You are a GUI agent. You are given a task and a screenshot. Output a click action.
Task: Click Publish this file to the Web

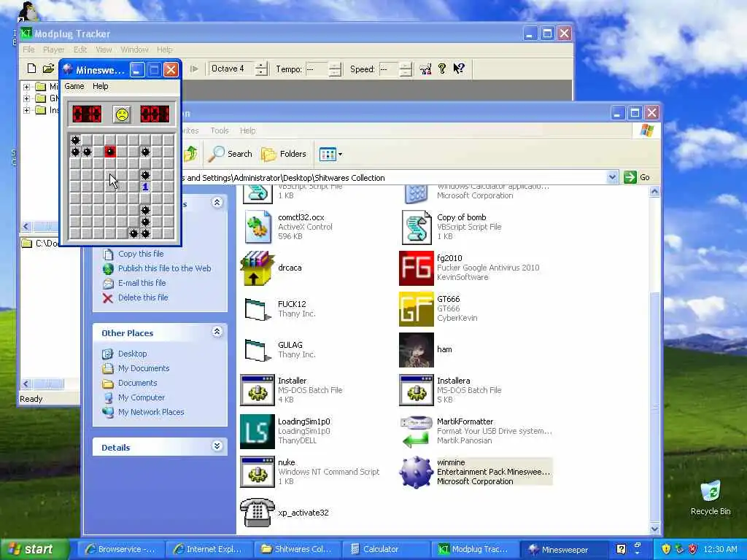coord(164,268)
